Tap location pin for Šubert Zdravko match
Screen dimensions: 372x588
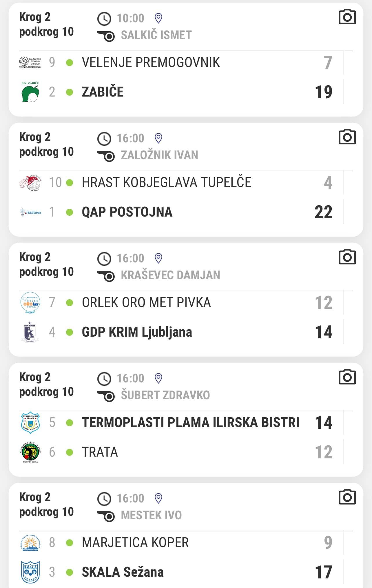click(158, 378)
